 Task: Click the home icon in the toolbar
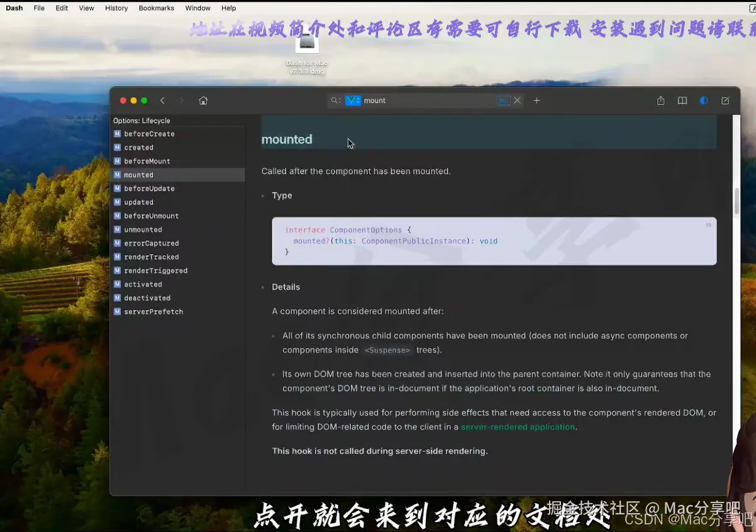(x=203, y=100)
